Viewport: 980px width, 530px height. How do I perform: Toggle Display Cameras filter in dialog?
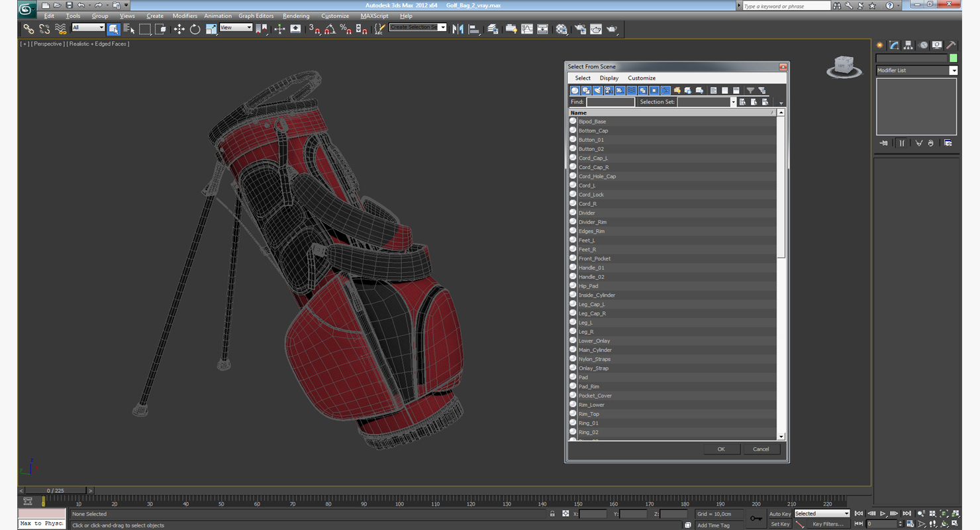(609, 91)
